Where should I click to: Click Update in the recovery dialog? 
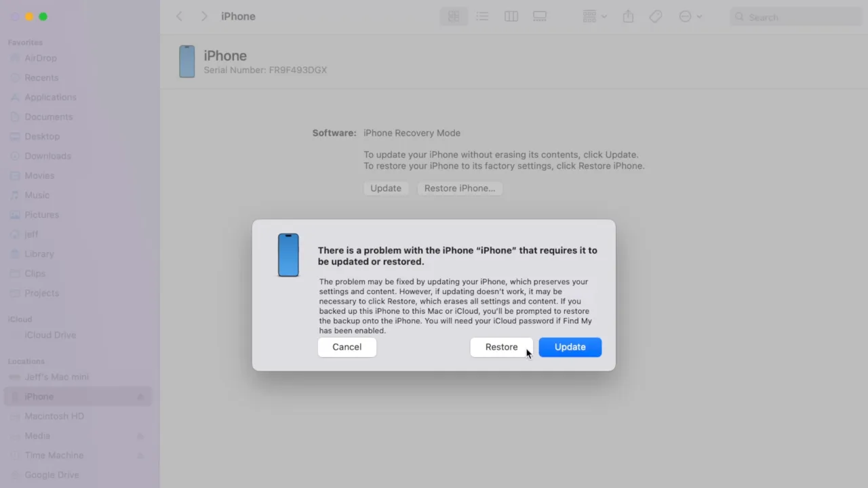point(570,346)
